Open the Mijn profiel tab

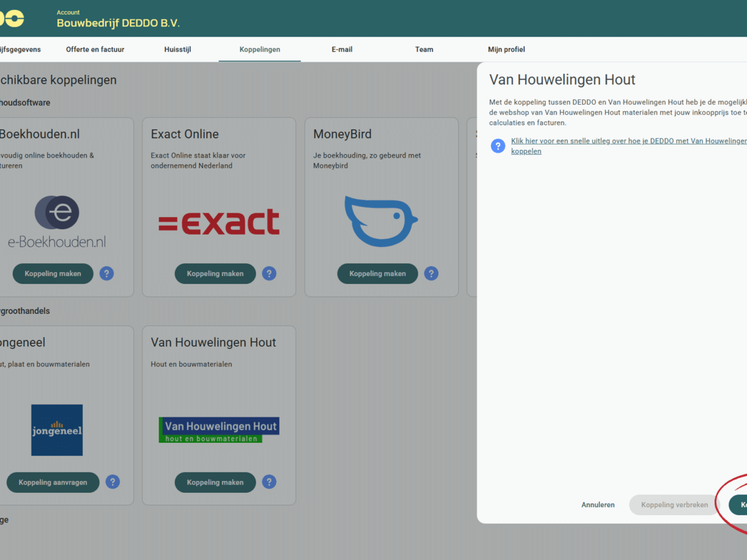coord(506,49)
